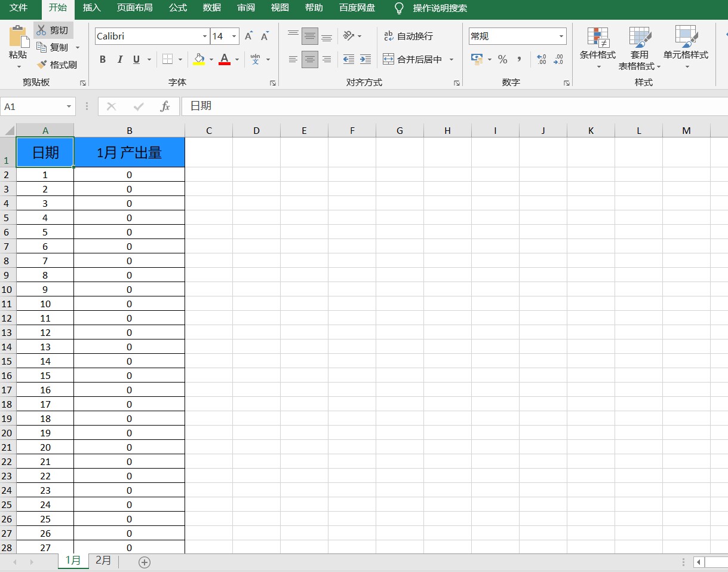Select column header D
This screenshot has width=728, height=572.
(x=256, y=130)
